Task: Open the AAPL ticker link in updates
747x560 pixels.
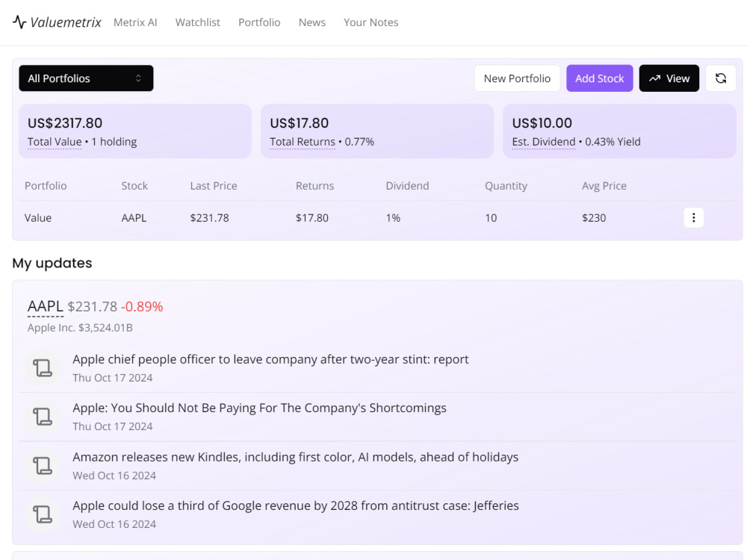Action: point(46,306)
